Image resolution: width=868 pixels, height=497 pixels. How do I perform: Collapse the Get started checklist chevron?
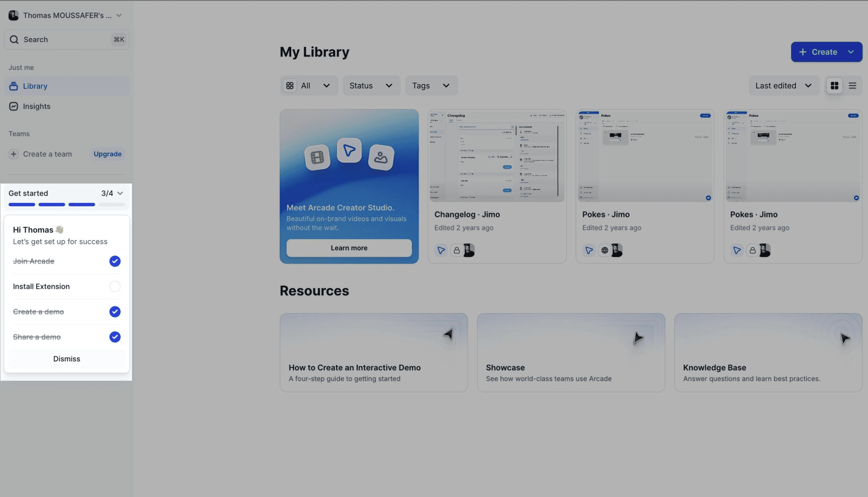120,193
